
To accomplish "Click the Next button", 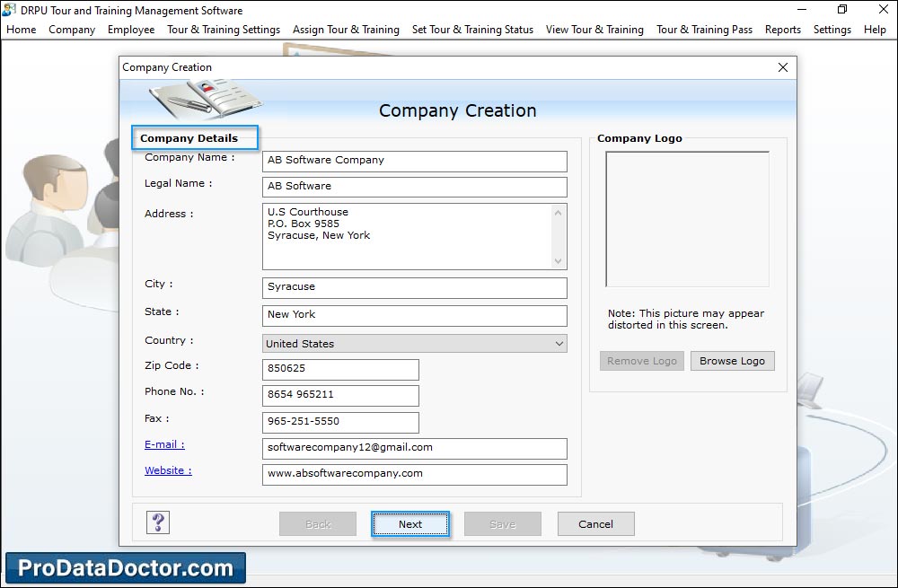I will (410, 524).
